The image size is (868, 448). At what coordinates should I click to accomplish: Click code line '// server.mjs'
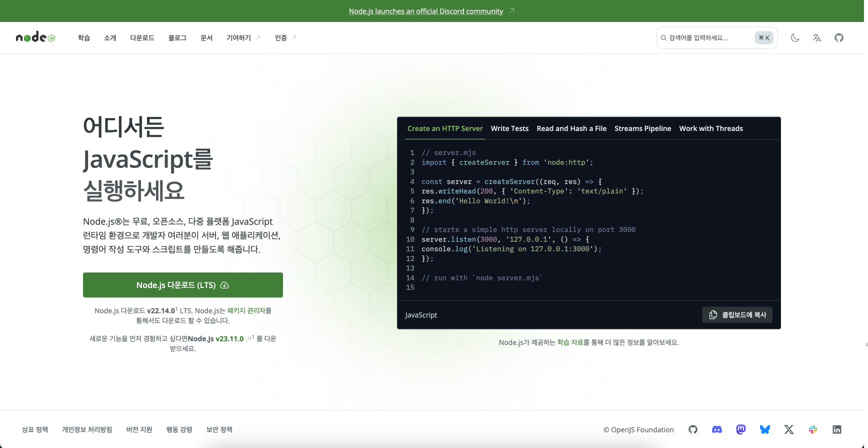tap(448, 153)
